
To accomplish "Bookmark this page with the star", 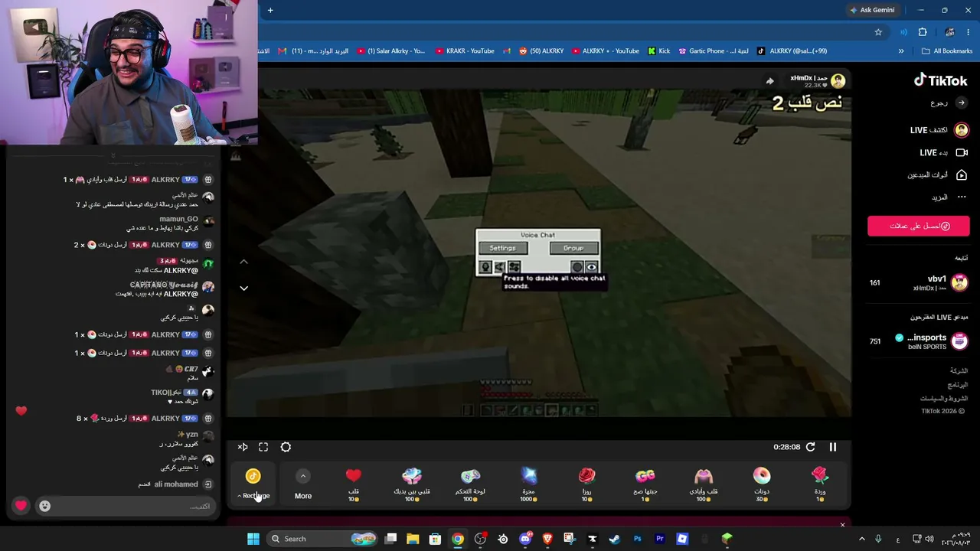I will click(878, 32).
